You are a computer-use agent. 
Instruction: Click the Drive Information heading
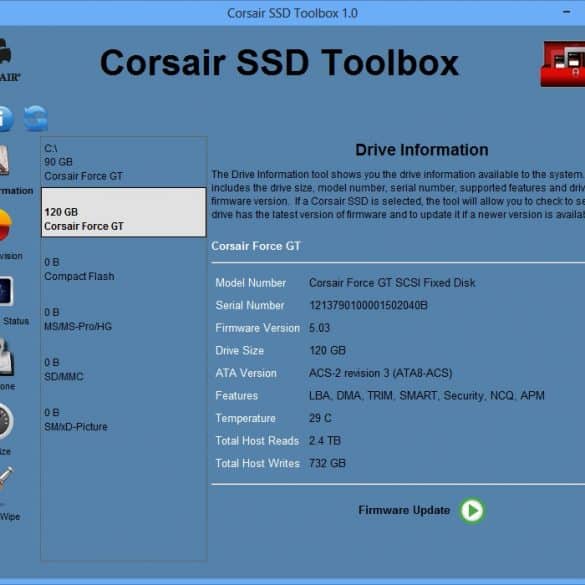(422, 150)
